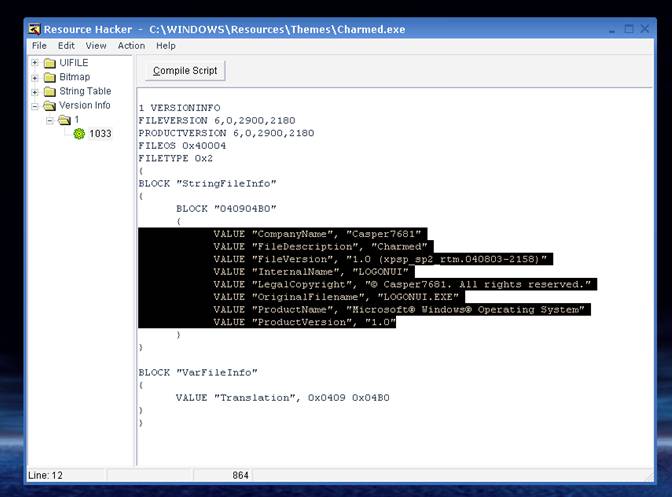The image size is (672, 497).
Task: Expand the UIFILE tree node
Action: pyautogui.click(x=35, y=63)
